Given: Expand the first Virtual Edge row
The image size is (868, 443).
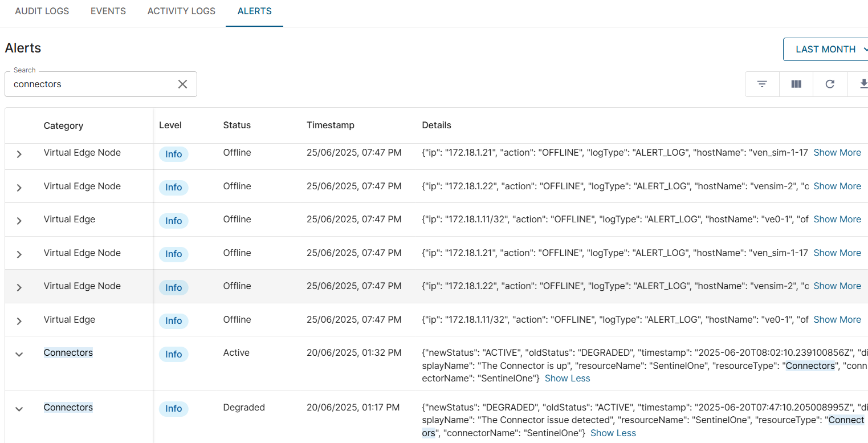Looking at the screenshot, I should click(x=19, y=221).
